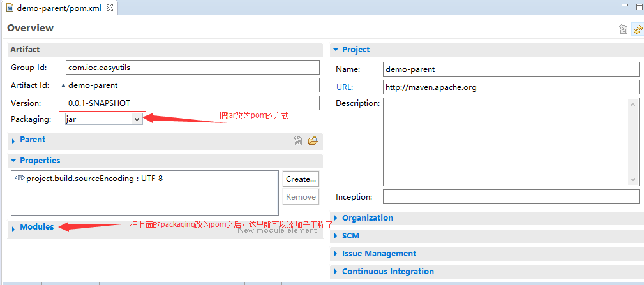Close the demo-parent/pom.xml editor tab
The height and width of the screenshot is (285, 644).
(x=110, y=8)
